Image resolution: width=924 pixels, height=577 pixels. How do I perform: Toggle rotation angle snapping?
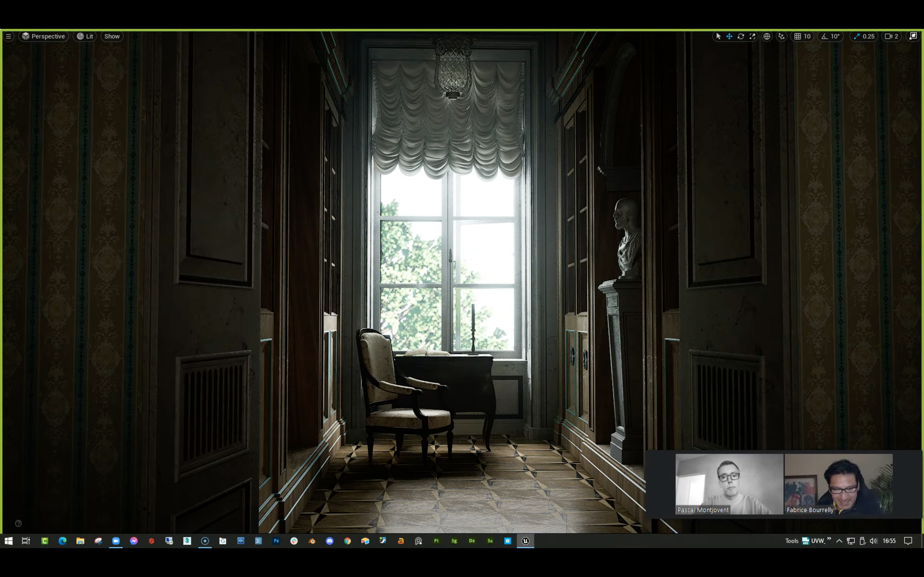824,36
